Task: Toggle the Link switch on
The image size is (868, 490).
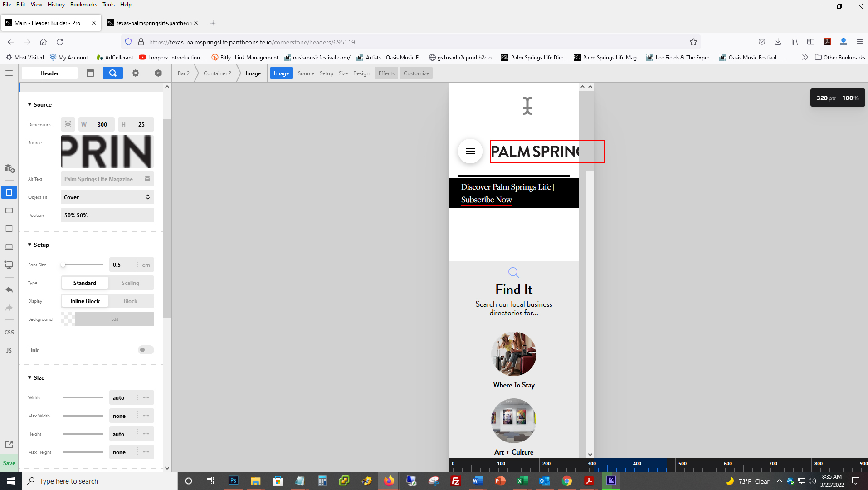Action: (x=146, y=350)
